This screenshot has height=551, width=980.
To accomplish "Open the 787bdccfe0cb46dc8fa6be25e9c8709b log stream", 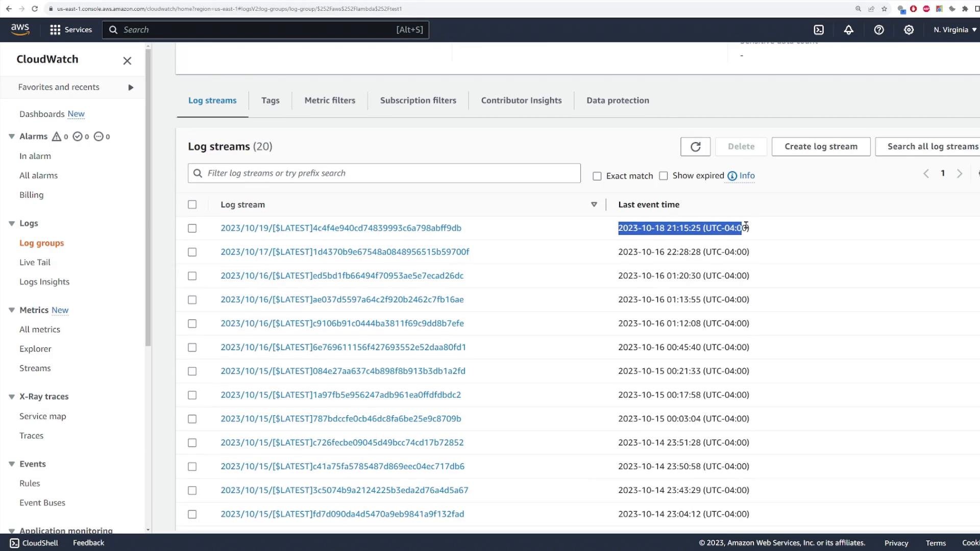I will [340, 418].
